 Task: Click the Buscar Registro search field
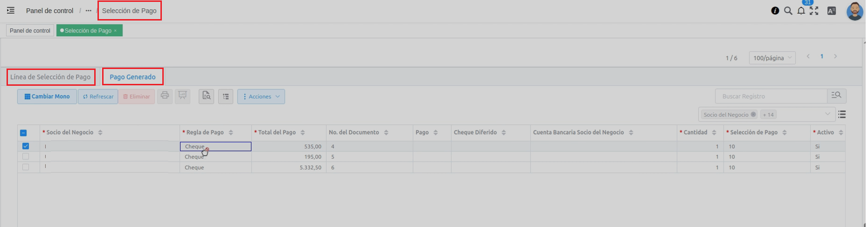click(x=771, y=96)
